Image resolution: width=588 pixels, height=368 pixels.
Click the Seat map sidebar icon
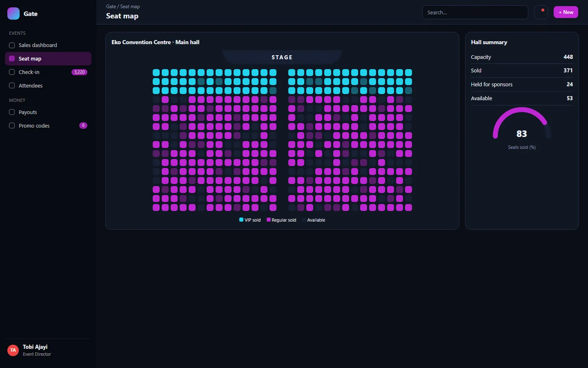click(12, 59)
